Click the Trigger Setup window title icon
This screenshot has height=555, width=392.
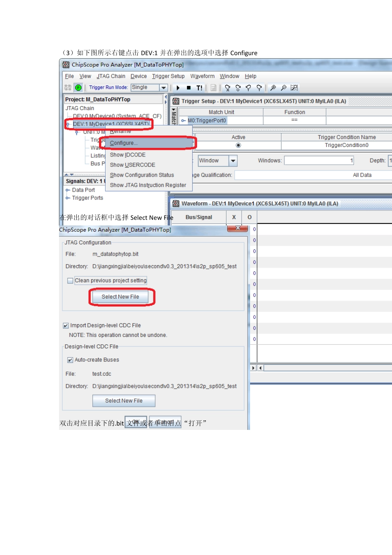coord(176,101)
